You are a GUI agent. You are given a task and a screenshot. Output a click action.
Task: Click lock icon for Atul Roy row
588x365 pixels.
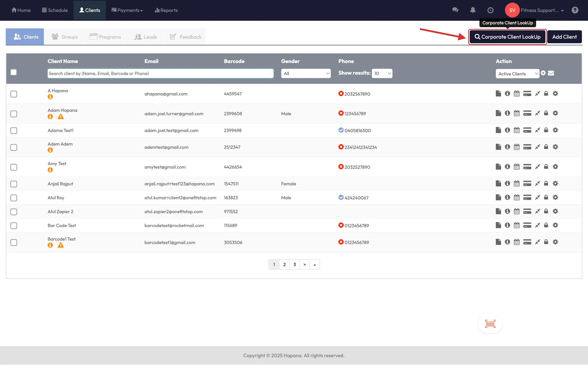pyautogui.click(x=546, y=197)
